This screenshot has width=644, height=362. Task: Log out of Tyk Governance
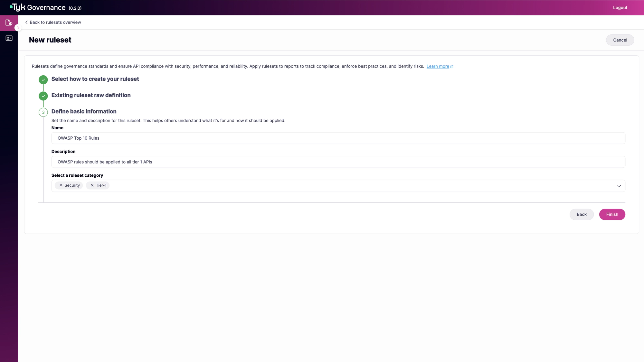620,7
